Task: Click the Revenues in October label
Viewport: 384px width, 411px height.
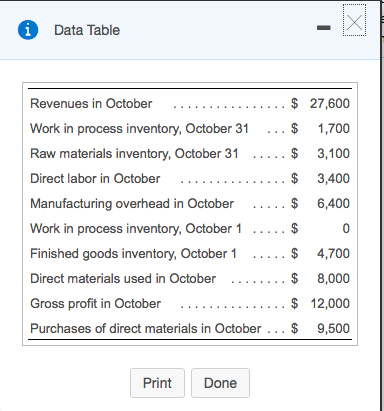Action: pos(91,104)
